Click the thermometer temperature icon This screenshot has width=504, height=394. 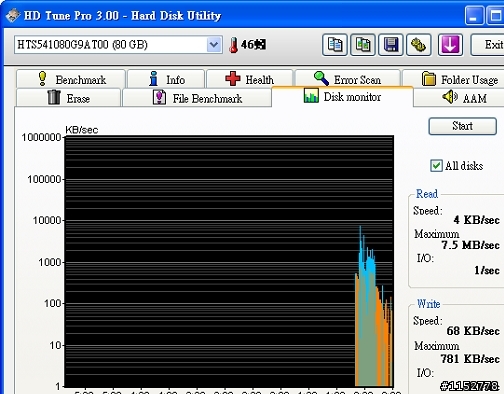[233, 45]
